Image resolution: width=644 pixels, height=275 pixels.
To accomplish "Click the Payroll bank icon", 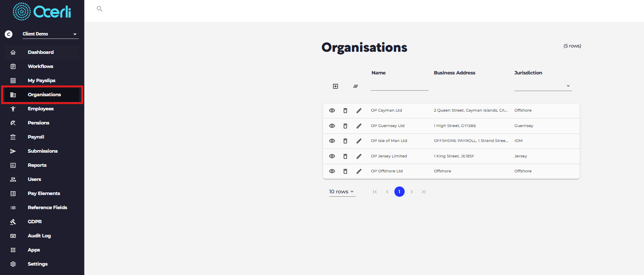I will [13, 137].
